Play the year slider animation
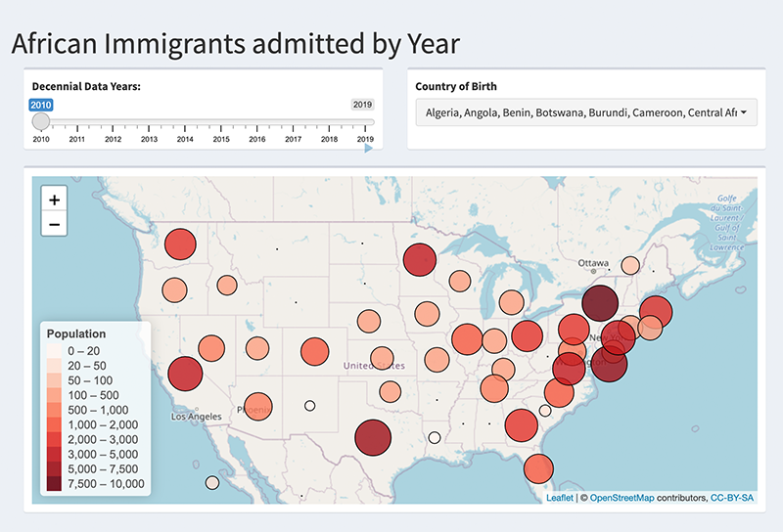 [x=369, y=149]
